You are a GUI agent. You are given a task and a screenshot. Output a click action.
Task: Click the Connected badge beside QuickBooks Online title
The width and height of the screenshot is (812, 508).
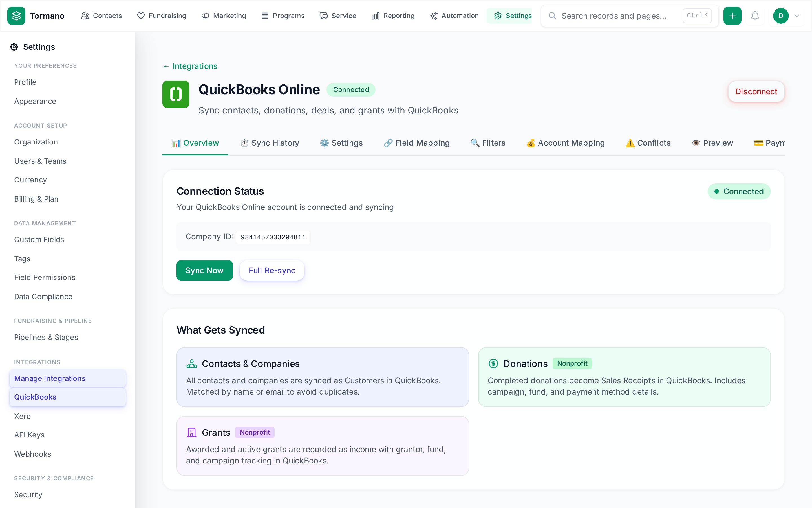351,90
